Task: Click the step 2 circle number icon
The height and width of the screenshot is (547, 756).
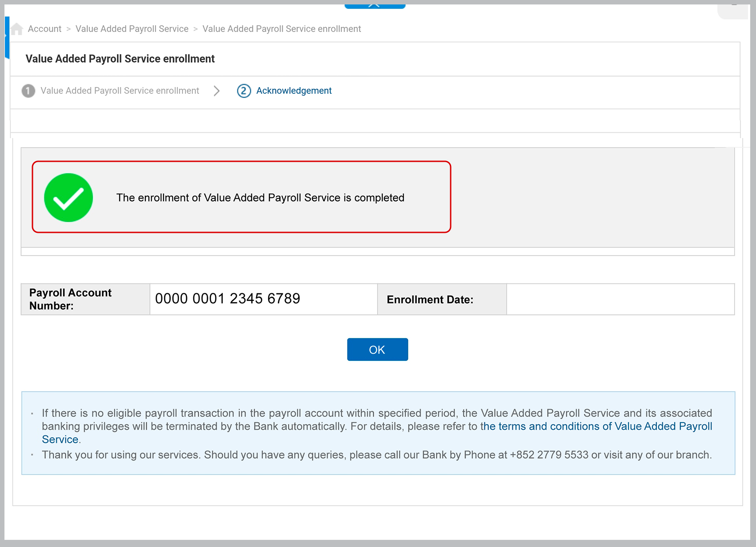Action: click(244, 91)
